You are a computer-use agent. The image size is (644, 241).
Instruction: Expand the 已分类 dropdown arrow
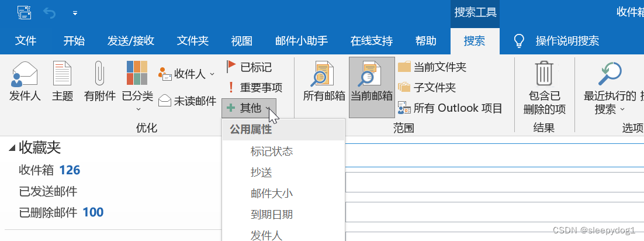pos(139,109)
